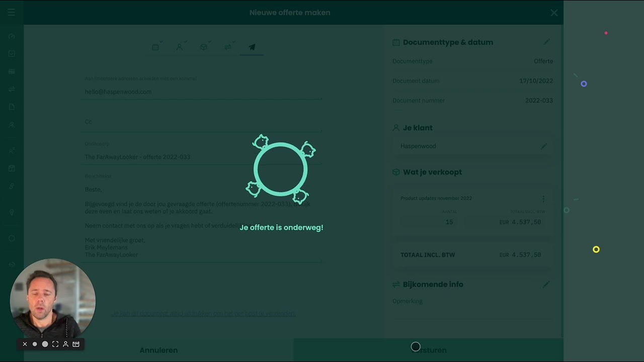This screenshot has width=644, height=362.
Task: Click the Versturen button
Action: tap(428, 350)
